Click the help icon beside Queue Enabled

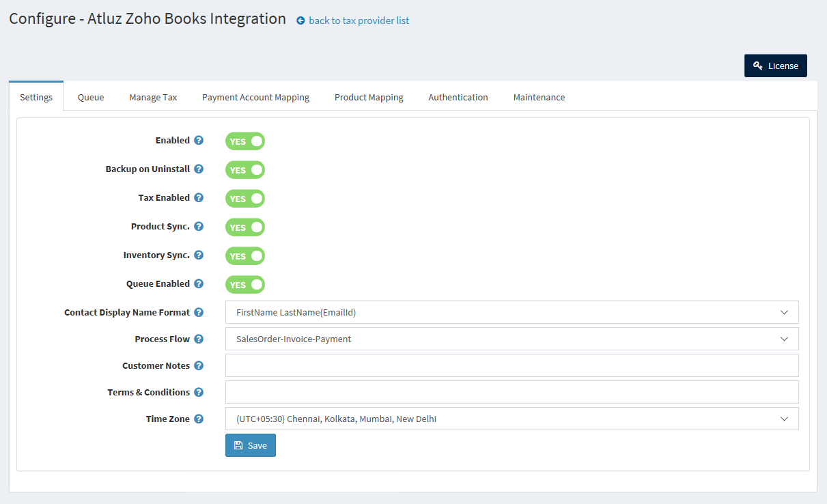(x=199, y=284)
